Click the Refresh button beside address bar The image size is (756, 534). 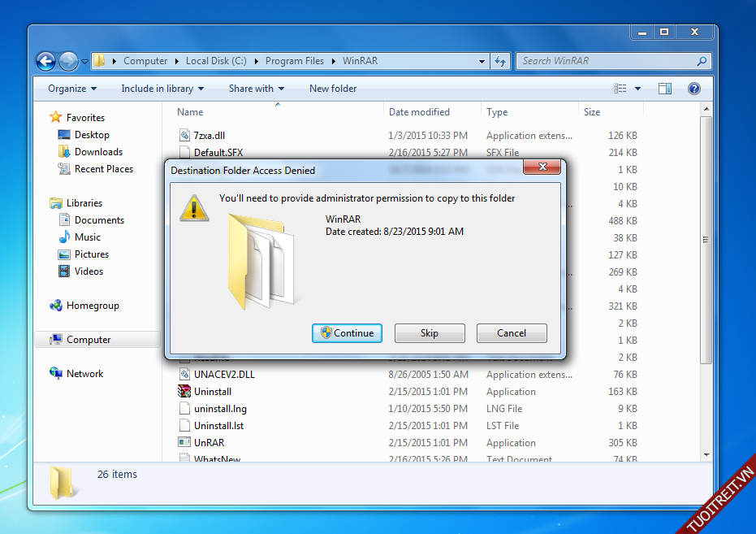pos(500,61)
